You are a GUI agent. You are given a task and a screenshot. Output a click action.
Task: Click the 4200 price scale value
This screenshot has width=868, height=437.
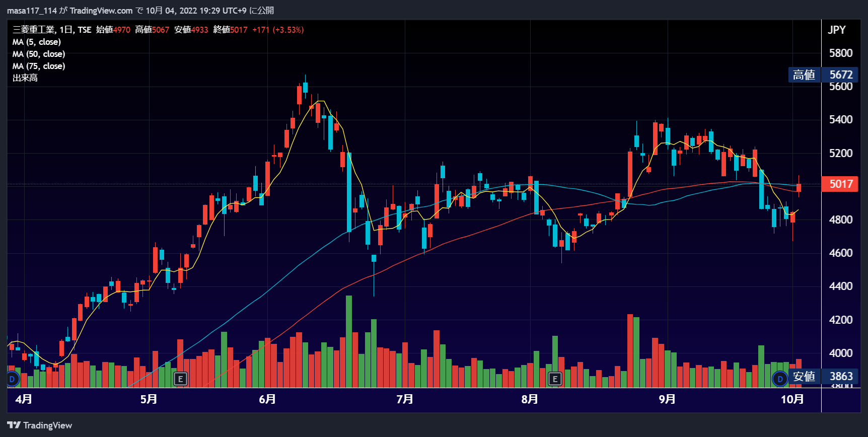(841, 320)
